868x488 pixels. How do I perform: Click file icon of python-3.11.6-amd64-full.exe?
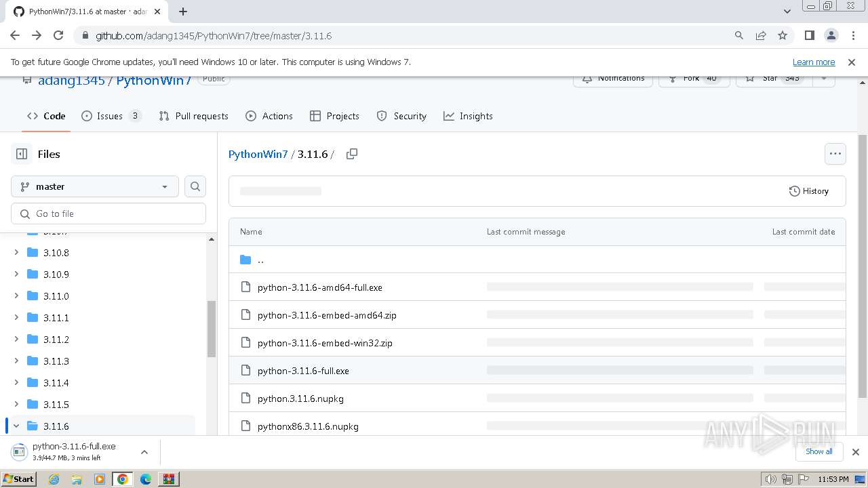click(245, 287)
